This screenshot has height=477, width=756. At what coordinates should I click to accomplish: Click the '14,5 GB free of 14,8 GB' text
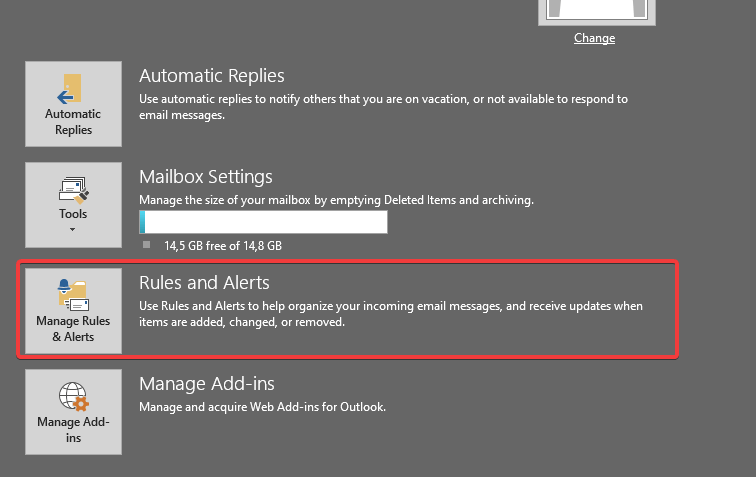(x=223, y=246)
